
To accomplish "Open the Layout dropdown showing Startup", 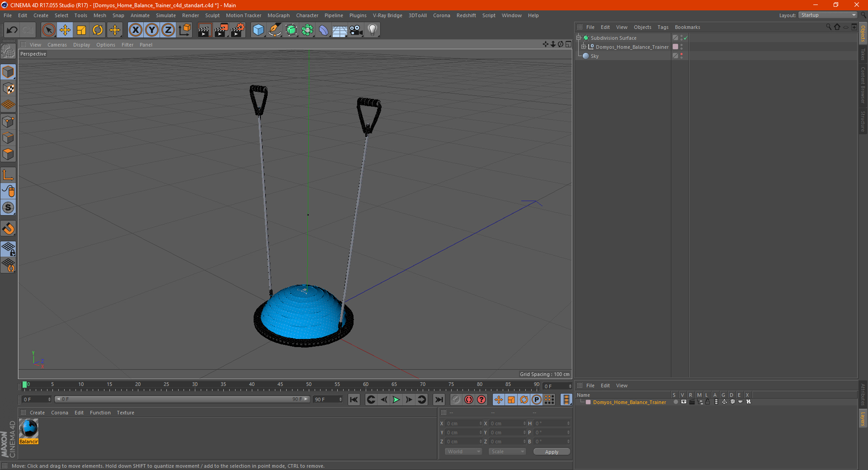I will point(828,15).
